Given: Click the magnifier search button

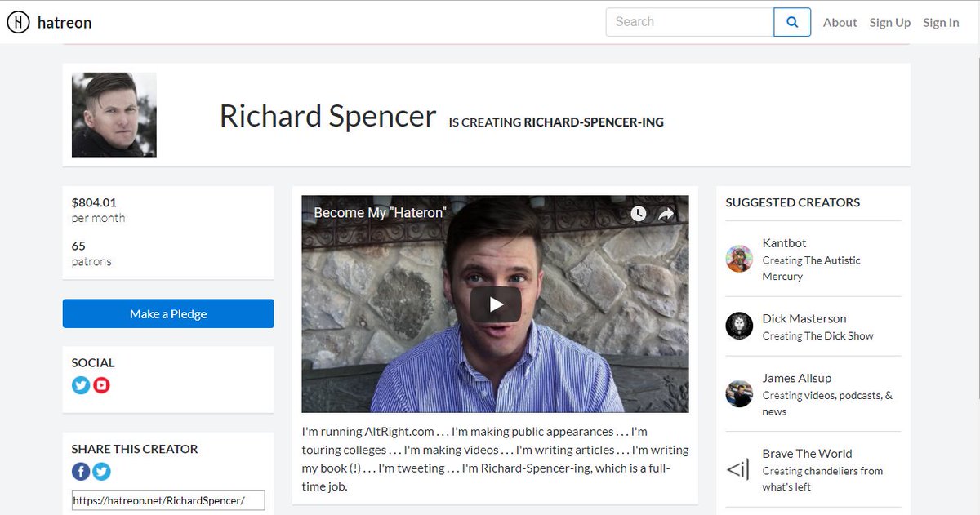Looking at the screenshot, I should click(x=792, y=22).
